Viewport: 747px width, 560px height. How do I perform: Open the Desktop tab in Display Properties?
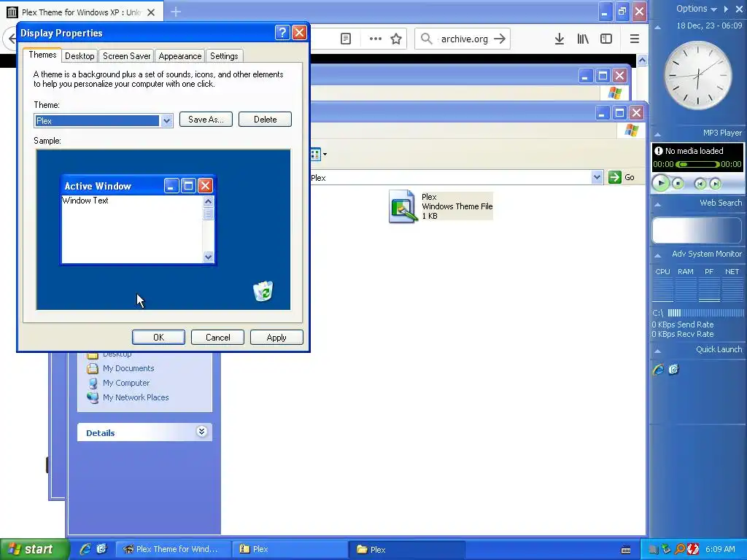(x=80, y=55)
